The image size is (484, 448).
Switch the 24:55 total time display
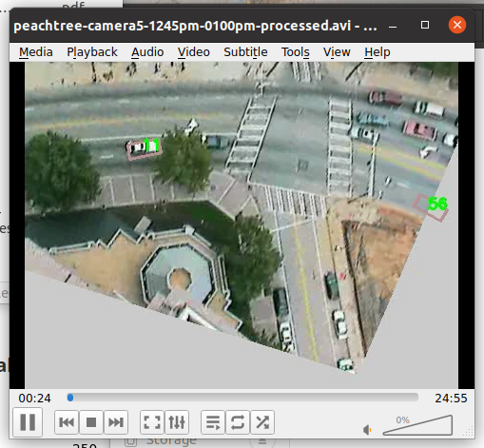click(x=451, y=399)
